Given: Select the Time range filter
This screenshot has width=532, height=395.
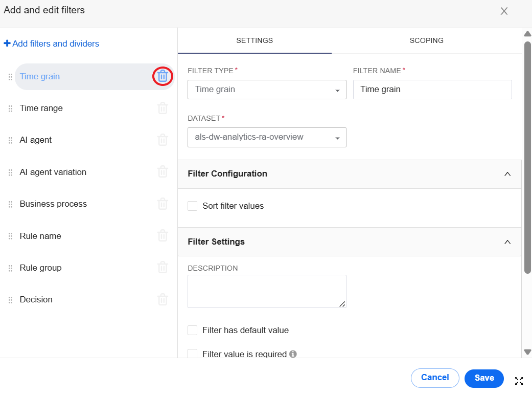Looking at the screenshot, I should (x=41, y=108).
